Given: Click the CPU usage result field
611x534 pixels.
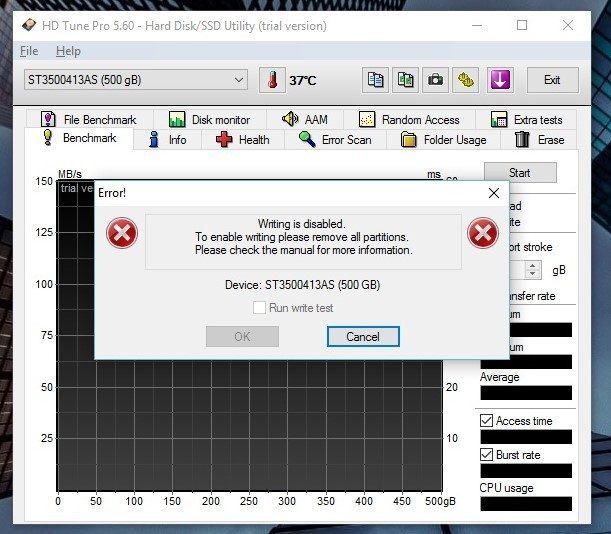Looking at the screenshot, I should (x=526, y=504).
